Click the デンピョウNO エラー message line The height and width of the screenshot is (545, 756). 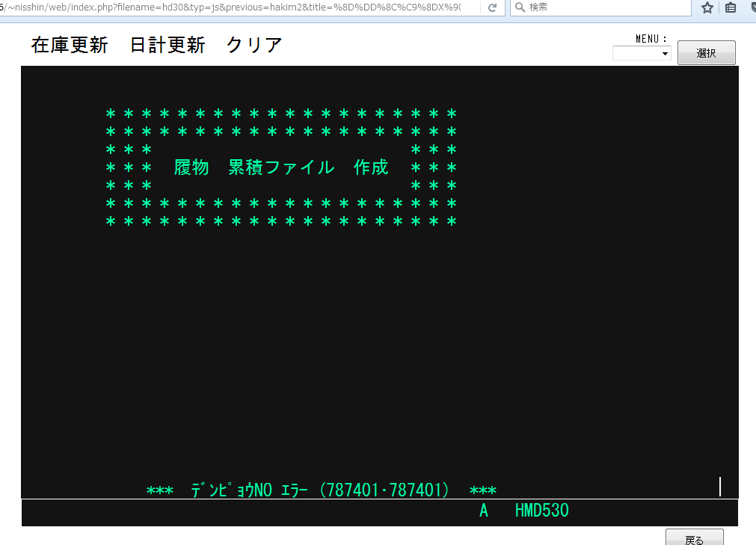pyautogui.click(x=322, y=490)
